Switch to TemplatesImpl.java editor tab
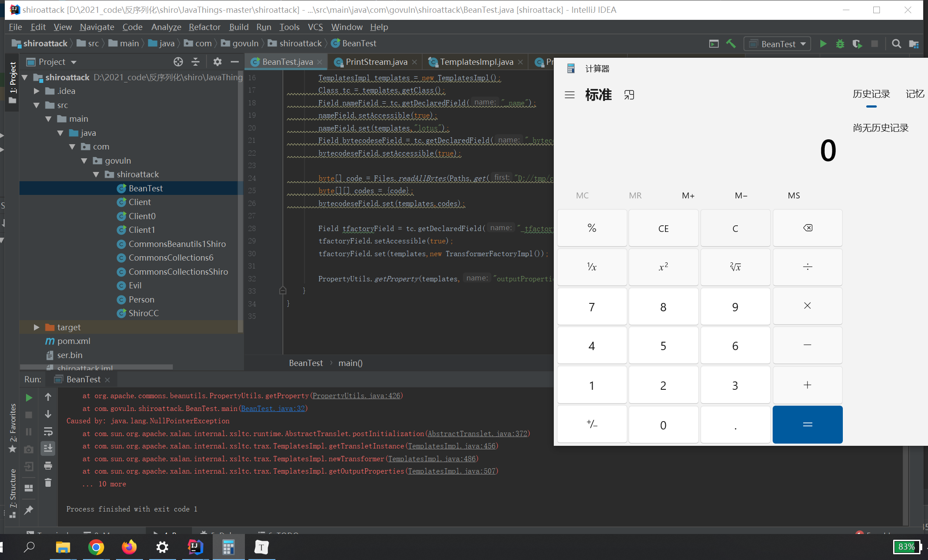Image resolution: width=928 pixels, height=560 pixels. coord(476,62)
